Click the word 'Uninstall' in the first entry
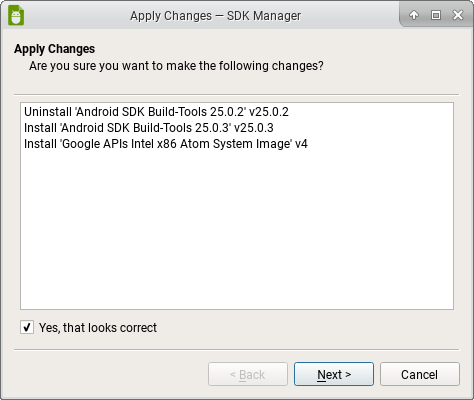This screenshot has height=400, width=474. (x=48, y=112)
